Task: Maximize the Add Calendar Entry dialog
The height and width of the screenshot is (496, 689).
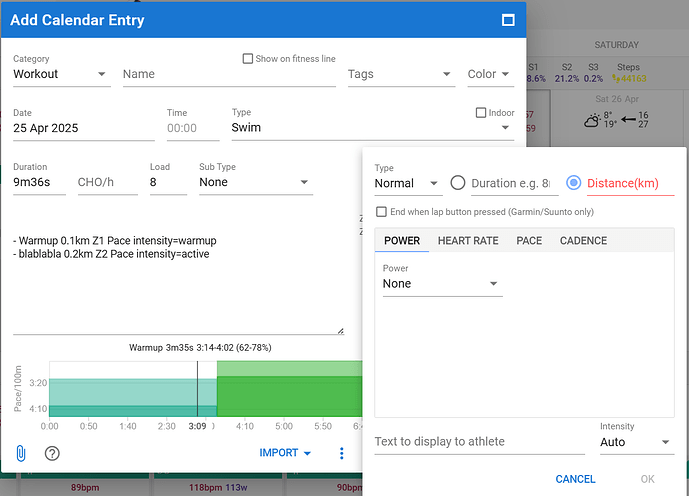Action: (x=508, y=20)
